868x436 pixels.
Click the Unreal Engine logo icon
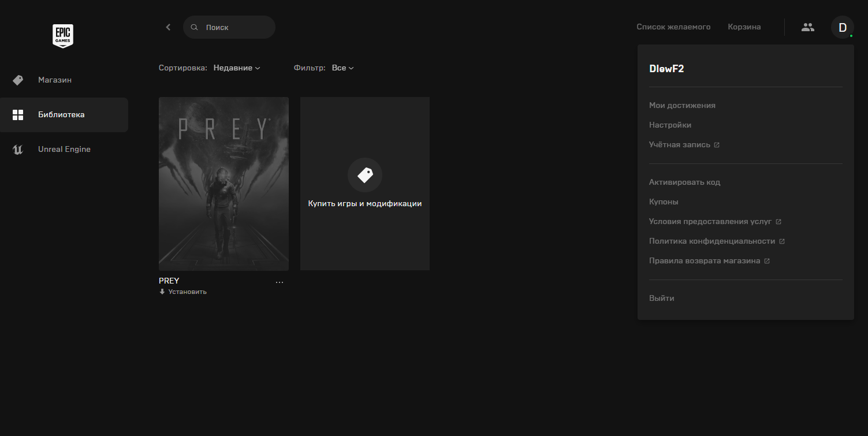pos(18,150)
